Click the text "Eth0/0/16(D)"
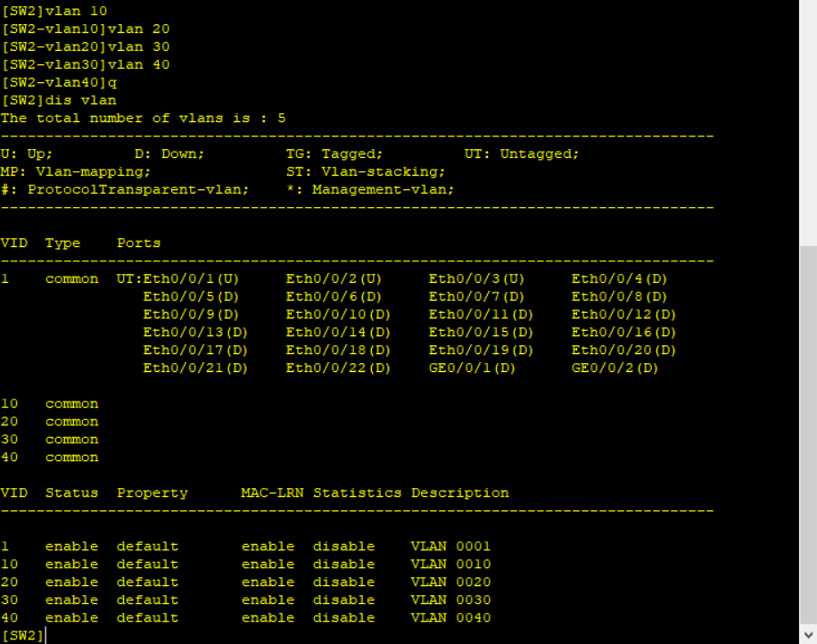Screen dimensions: 817x644 tap(623, 333)
